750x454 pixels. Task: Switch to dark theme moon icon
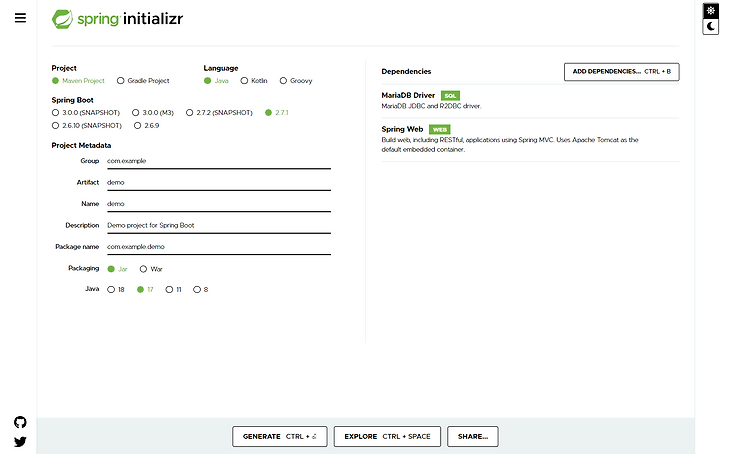point(710,27)
